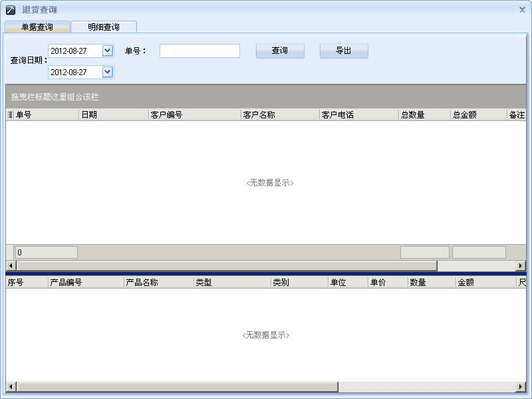Click upper grid scroll left arrow
Viewport: 532px width, 399px height.
[11, 265]
